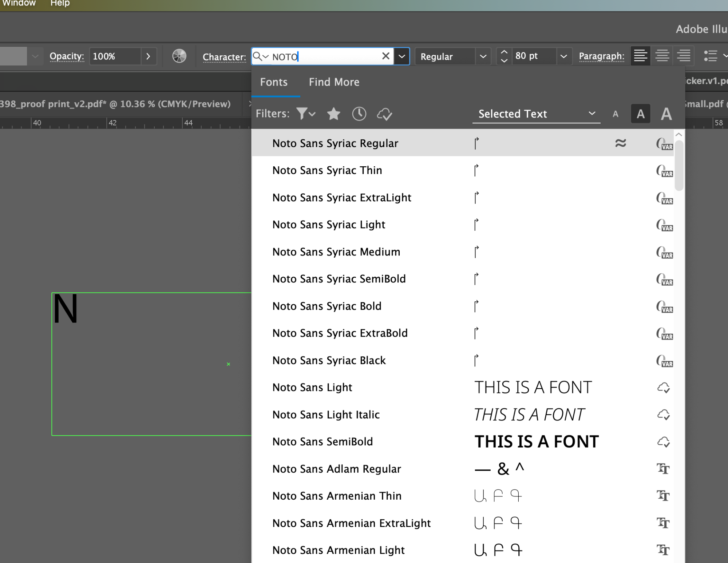Viewport: 728px width, 563px height.
Task: Select Noto Sans Syriac Medium font
Action: coord(462,252)
